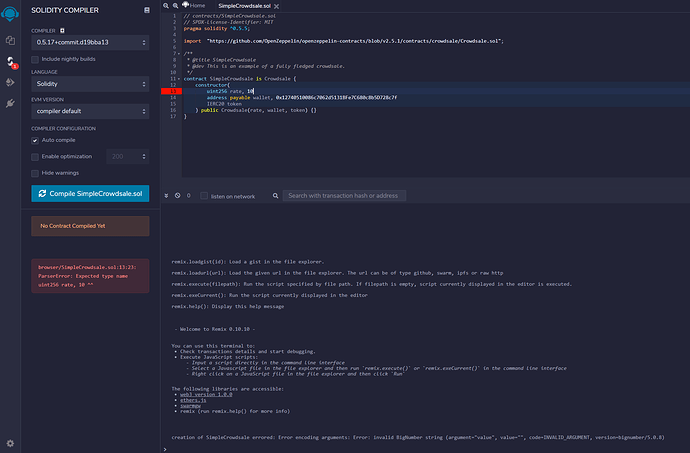690x453 pixels.
Task: Click the Remix logo icon
Action: coord(10,14)
